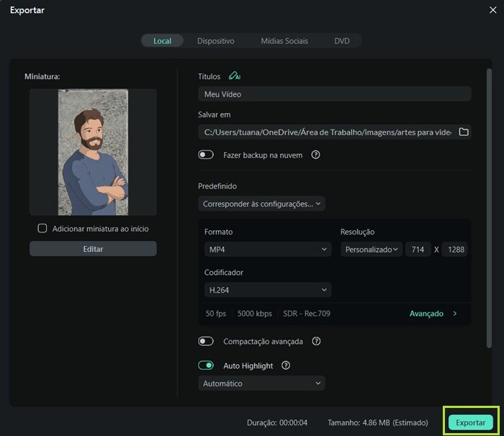Switch to the Dispositivo tab

(x=216, y=41)
